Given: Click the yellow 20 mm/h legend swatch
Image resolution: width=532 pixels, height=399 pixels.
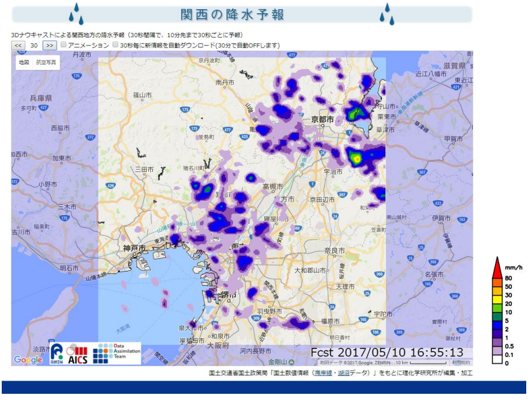Looking at the screenshot, I should click(x=497, y=303).
